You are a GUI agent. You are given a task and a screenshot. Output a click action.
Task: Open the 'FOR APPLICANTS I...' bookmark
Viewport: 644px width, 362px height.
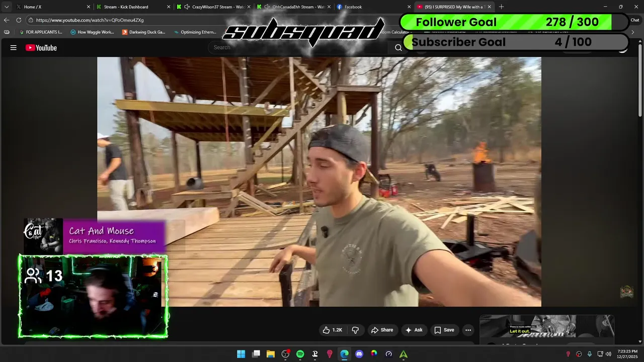click(40, 32)
